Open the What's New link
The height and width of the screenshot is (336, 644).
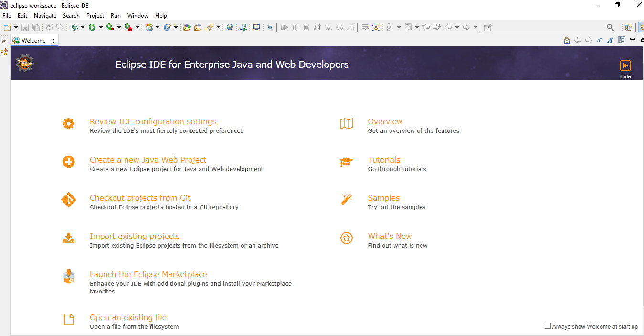[390, 236]
